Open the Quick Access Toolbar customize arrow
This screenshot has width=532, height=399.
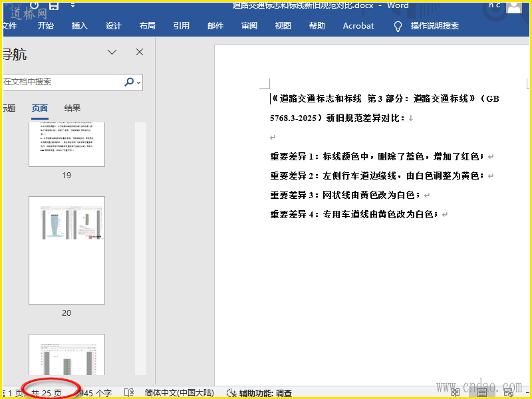point(72,6)
